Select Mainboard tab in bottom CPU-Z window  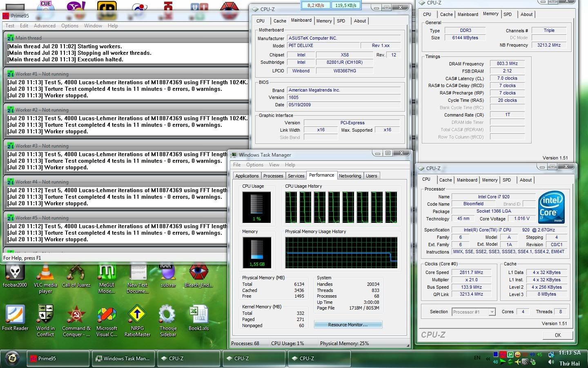pos(467,180)
